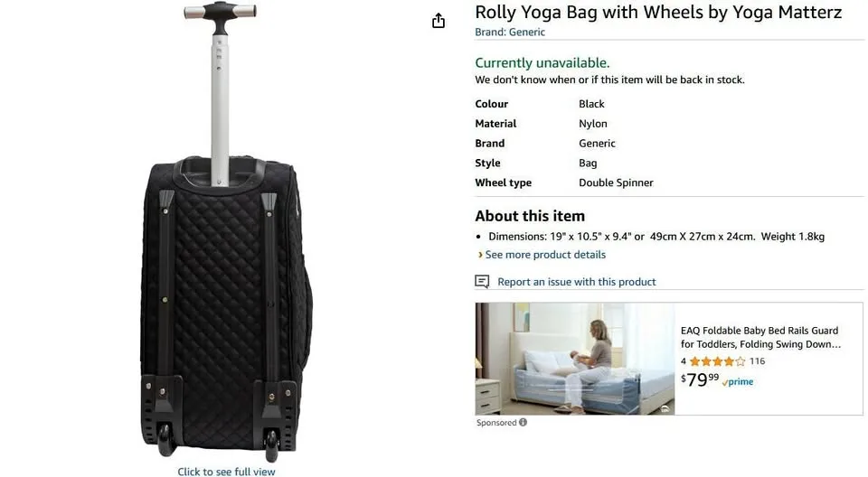Viewport: 868px width, 477px height.
Task: Click the Double Spinner wheel type value
Action: [616, 182]
